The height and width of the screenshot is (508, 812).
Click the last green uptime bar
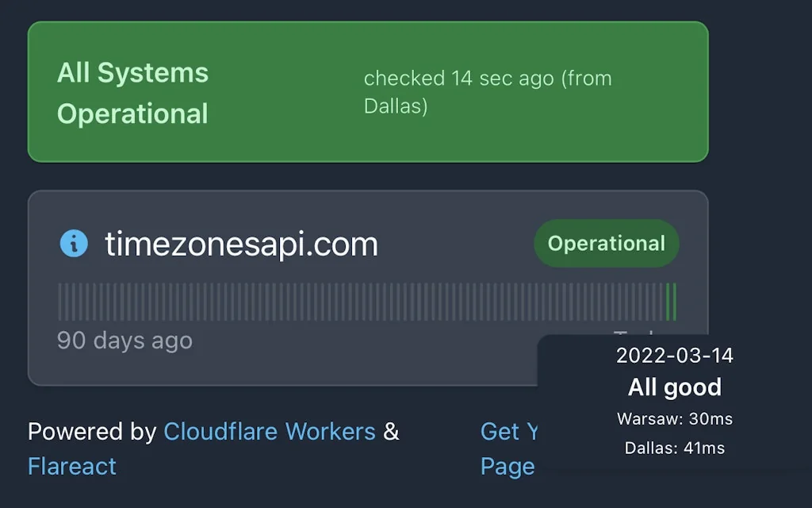(x=674, y=302)
